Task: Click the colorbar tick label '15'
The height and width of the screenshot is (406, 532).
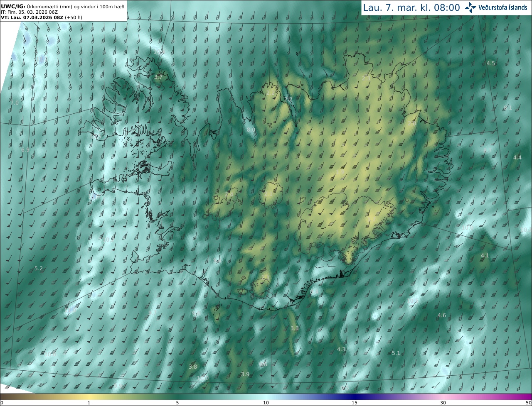Action: pos(355,403)
